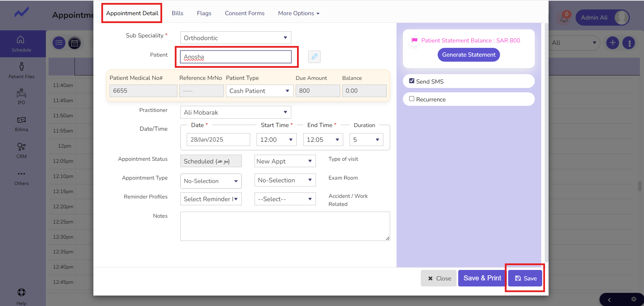Open the Start Time dropdown
The image size is (644, 306).
click(276, 140)
